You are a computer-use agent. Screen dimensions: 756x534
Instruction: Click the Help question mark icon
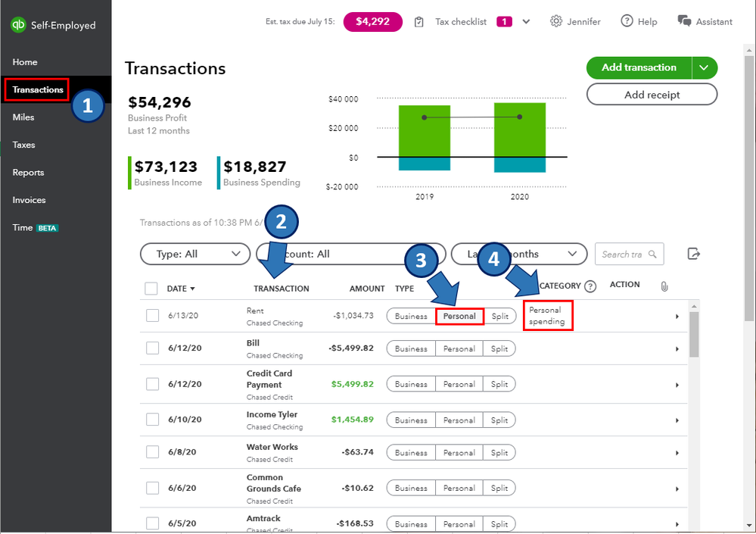tap(627, 21)
